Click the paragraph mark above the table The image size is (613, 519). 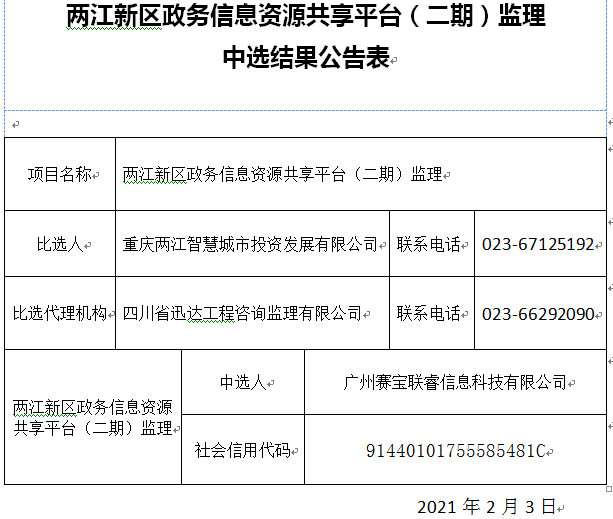coord(15,124)
